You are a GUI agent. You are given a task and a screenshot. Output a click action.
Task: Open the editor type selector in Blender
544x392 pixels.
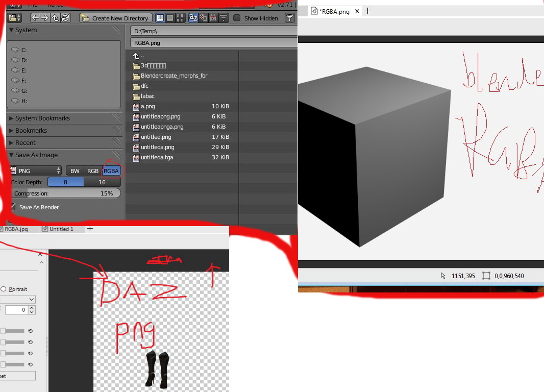[15, 18]
